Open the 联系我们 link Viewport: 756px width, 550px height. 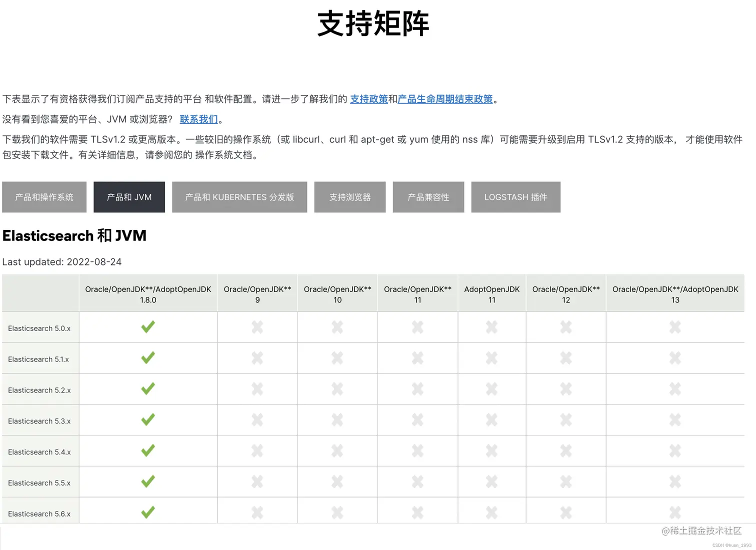(x=198, y=119)
